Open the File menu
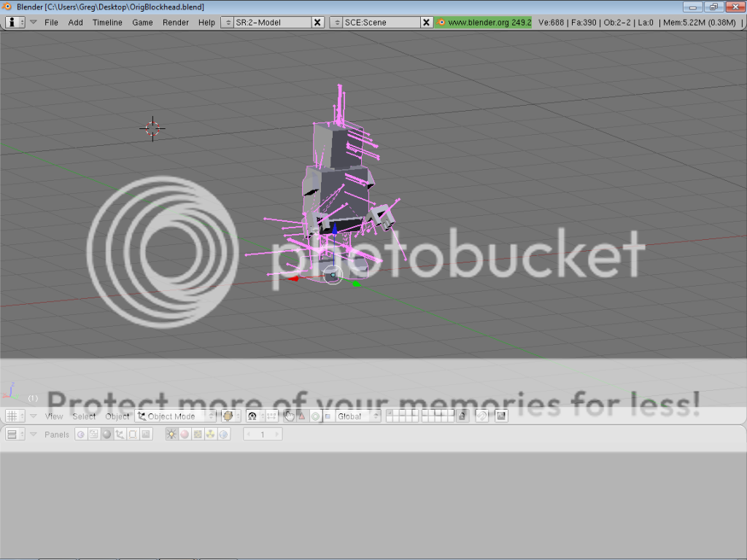747x560 pixels. (51, 23)
